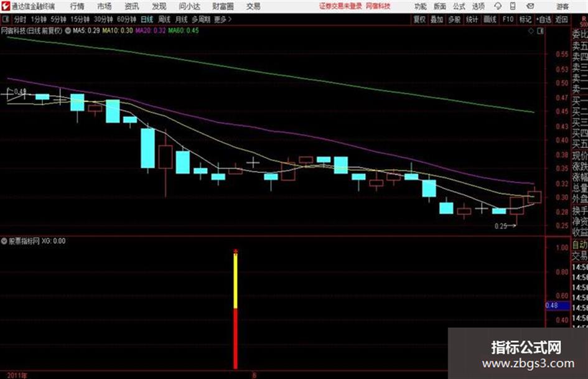Viewport: 588px width, 379px height.
Task: Click the 游客 guest account label
Action: (562, 6)
